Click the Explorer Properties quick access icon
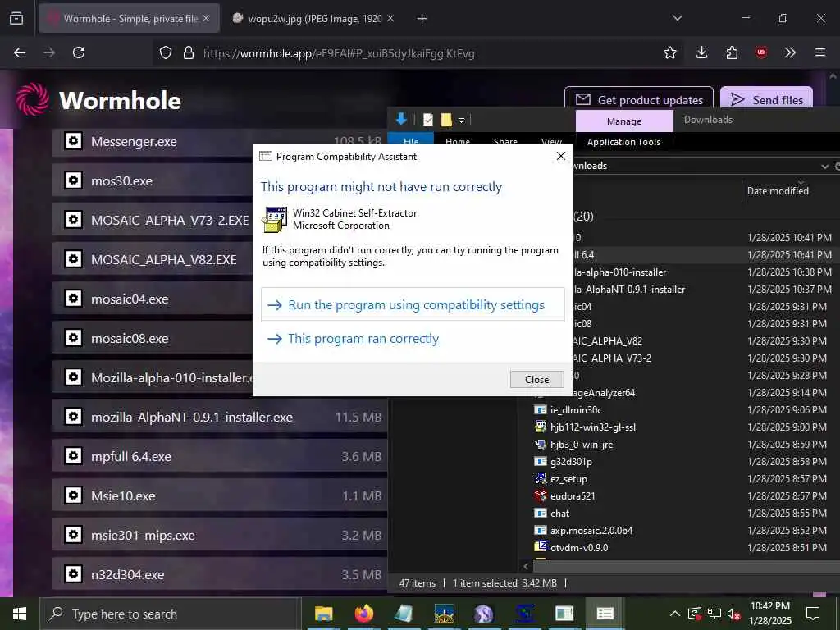The width and height of the screenshot is (840, 630). coord(428,120)
